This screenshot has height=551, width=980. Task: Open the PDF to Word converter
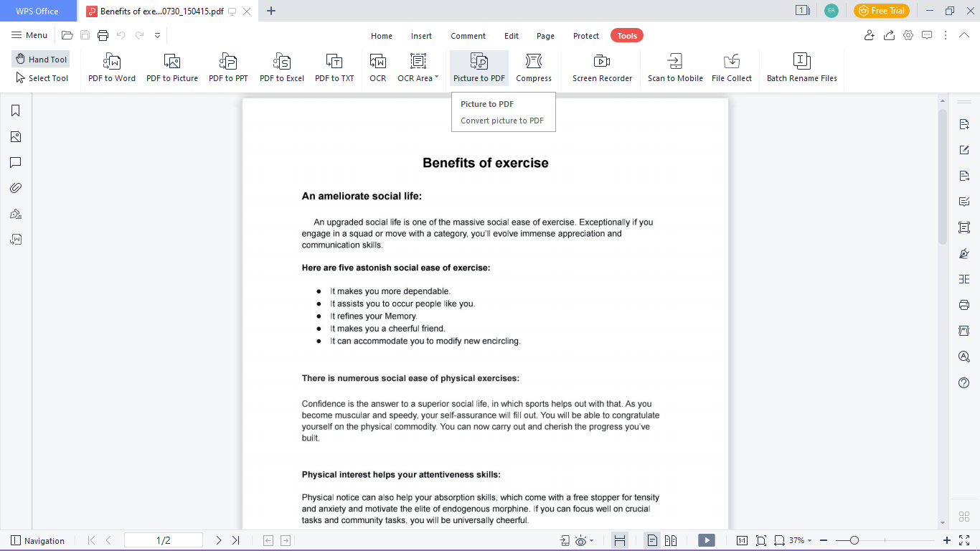coord(111,68)
